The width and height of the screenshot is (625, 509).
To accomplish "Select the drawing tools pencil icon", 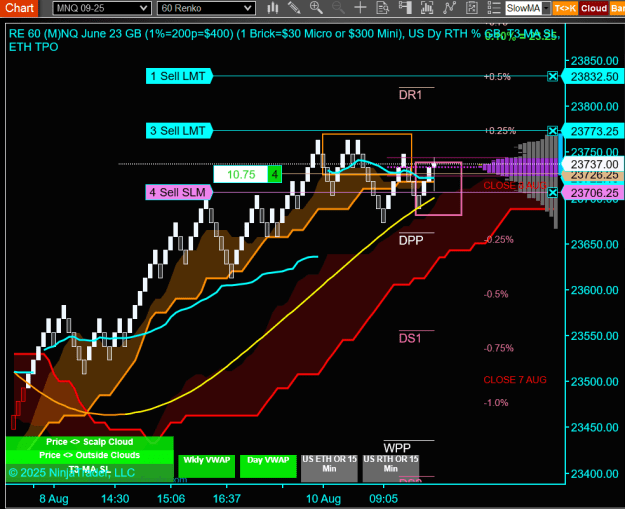I will click(294, 8).
